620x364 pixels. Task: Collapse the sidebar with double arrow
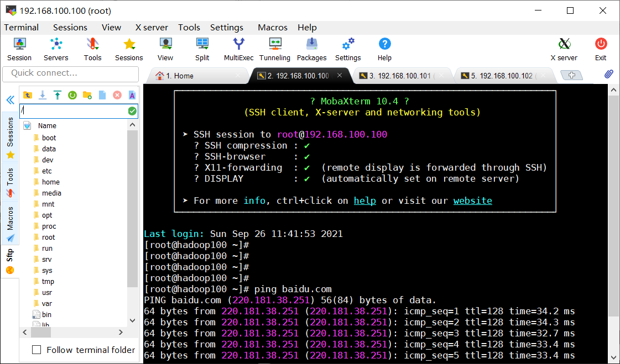point(11,100)
